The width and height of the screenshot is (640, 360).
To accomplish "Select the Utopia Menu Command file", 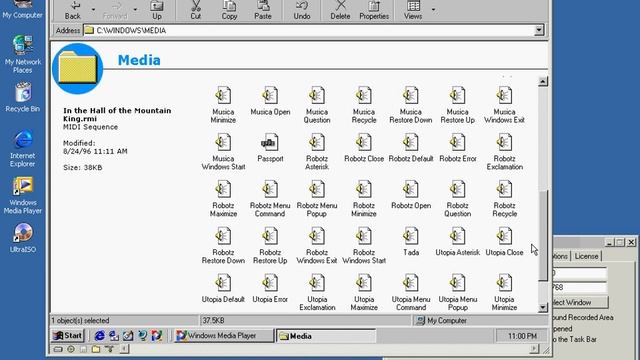I will 411,293.
